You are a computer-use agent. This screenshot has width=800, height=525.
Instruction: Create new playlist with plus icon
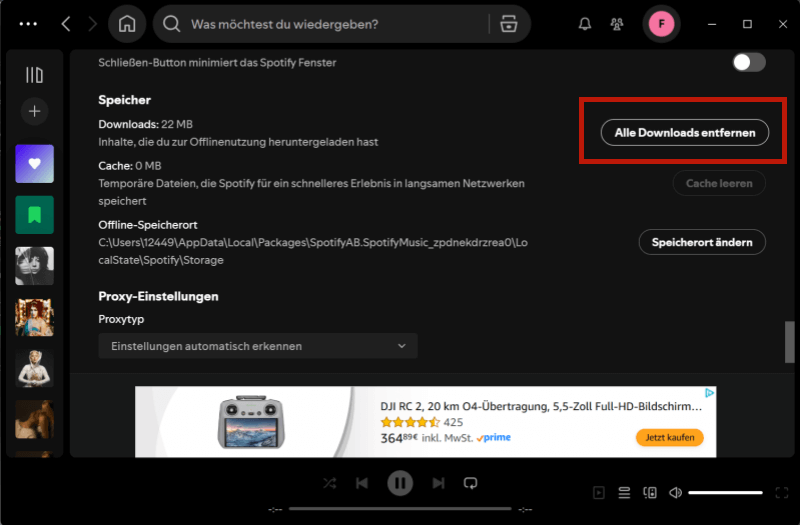34,111
